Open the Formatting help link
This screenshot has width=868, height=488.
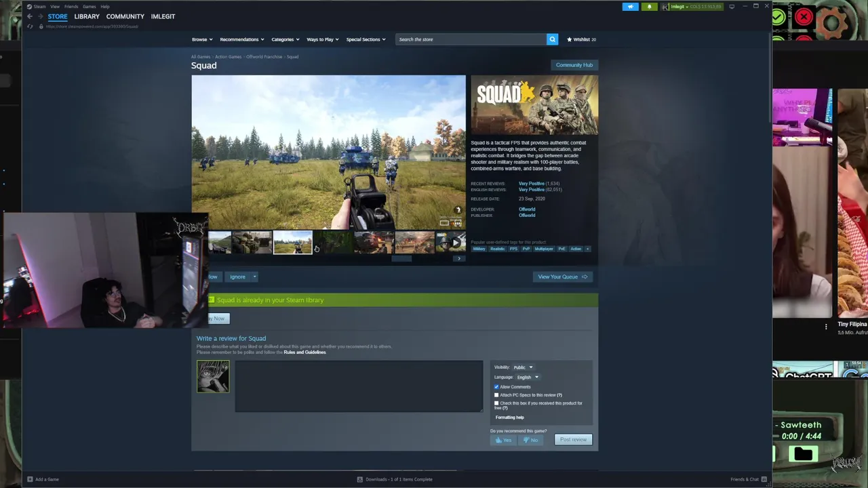click(509, 418)
